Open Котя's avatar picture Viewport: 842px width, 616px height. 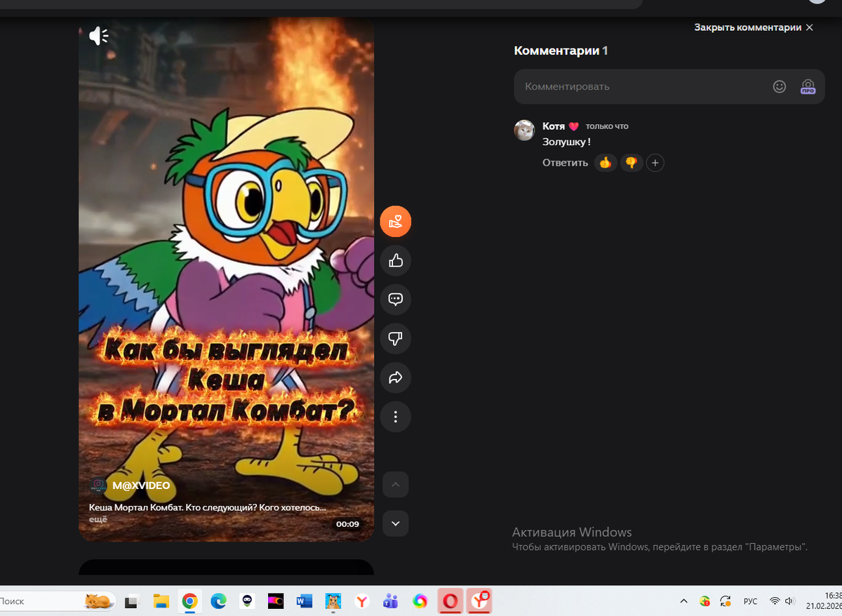coord(524,130)
